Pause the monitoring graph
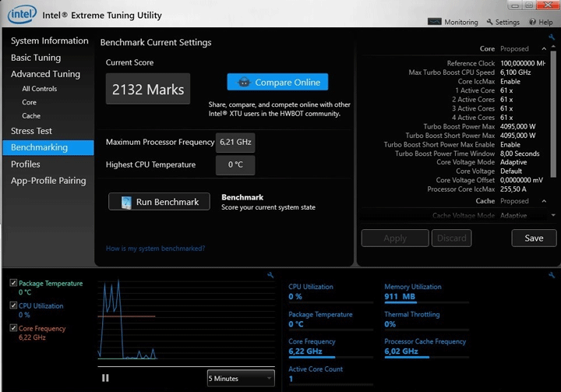Screen dimensions: 561x392 (105, 378)
